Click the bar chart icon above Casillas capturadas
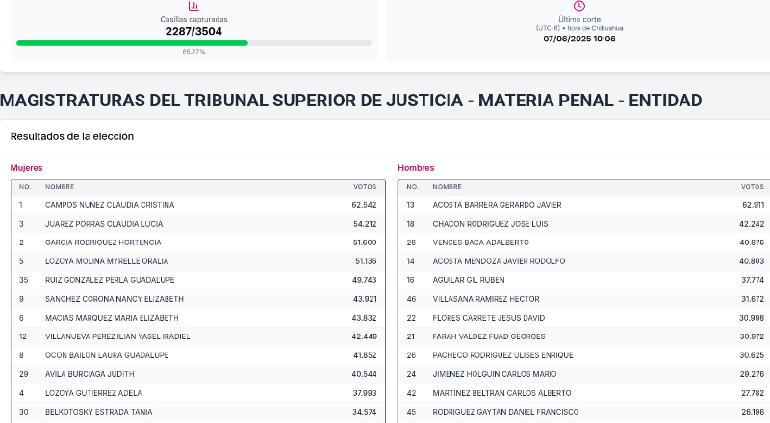Screen dimensions: 770x423 [193, 6]
